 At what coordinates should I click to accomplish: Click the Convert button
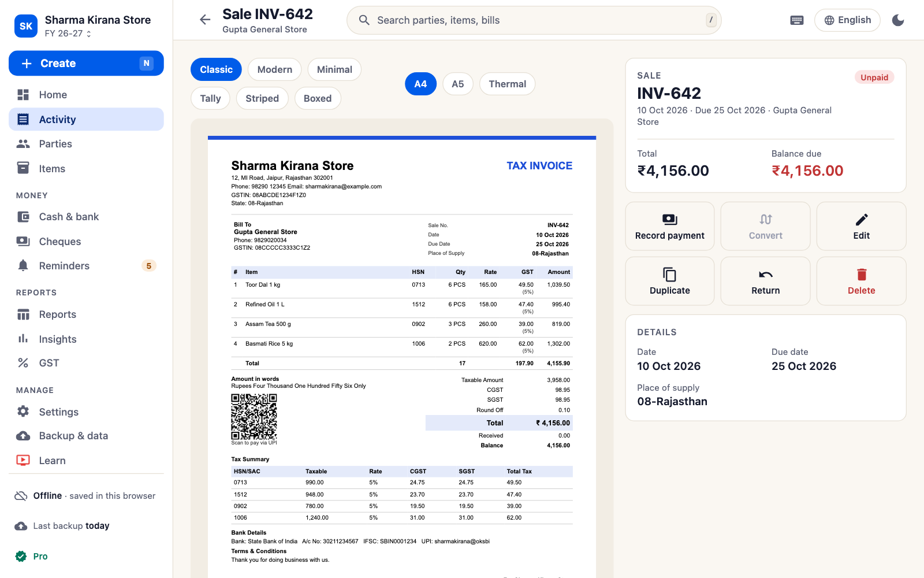766,226
